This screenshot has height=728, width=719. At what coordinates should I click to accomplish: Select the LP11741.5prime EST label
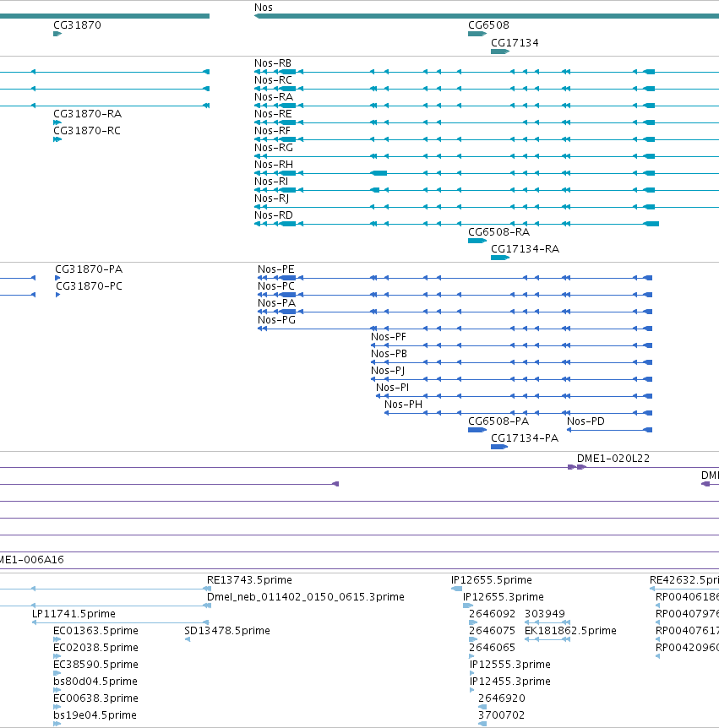74,614
